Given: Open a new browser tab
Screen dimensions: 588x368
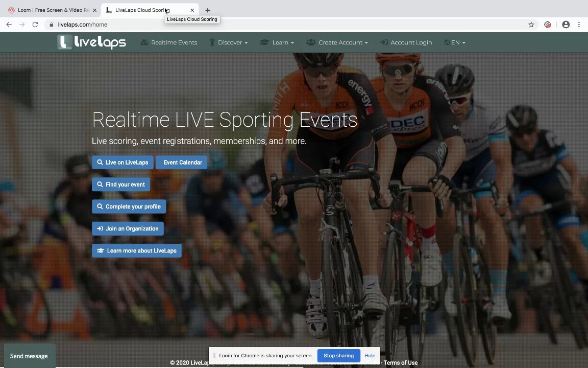Looking at the screenshot, I should pos(207,10).
